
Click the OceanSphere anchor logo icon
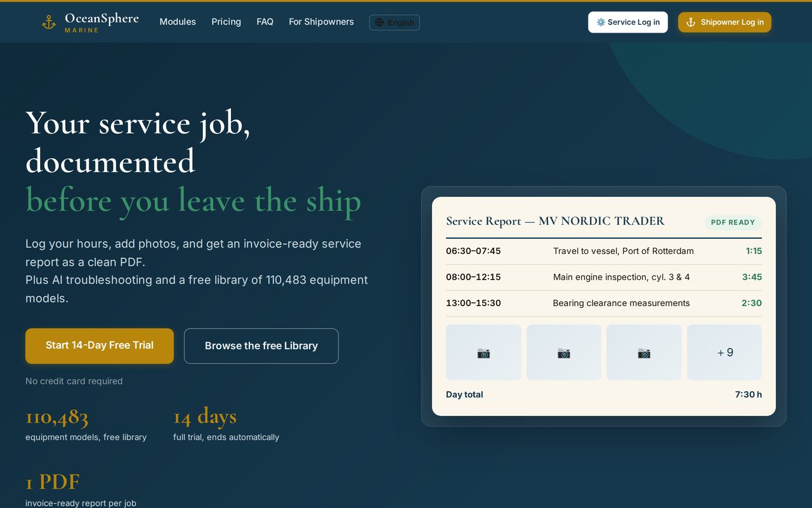[49, 22]
